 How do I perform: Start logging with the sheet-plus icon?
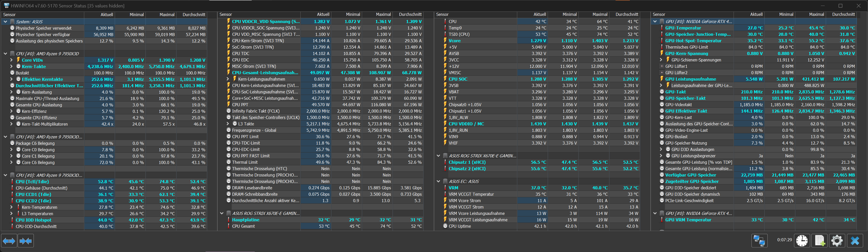tap(819, 241)
